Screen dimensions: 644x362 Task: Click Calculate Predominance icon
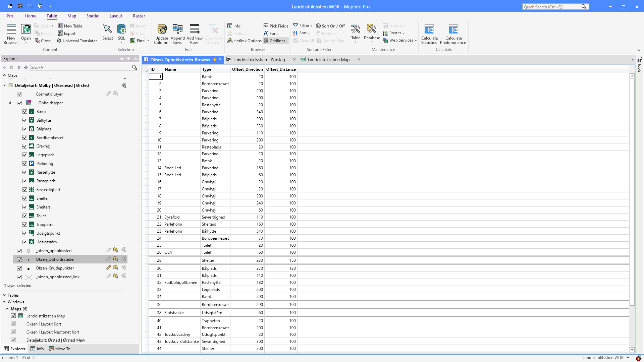point(453,29)
